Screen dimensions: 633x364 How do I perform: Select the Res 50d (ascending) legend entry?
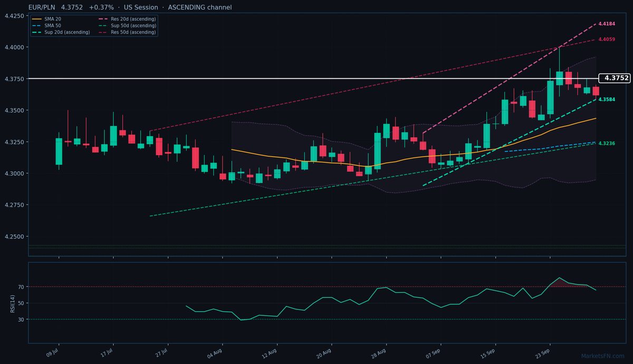(127, 32)
